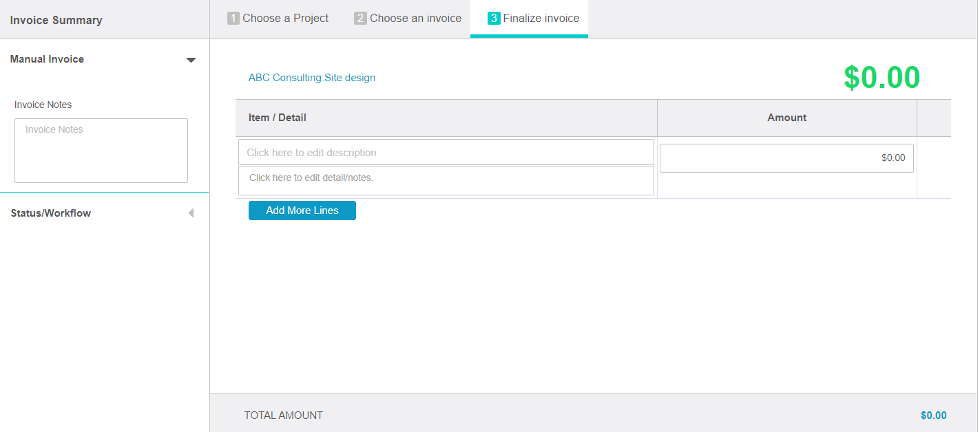Click the step 1 number badge
Viewport: 980px width, 432px height.
[x=233, y=19]
